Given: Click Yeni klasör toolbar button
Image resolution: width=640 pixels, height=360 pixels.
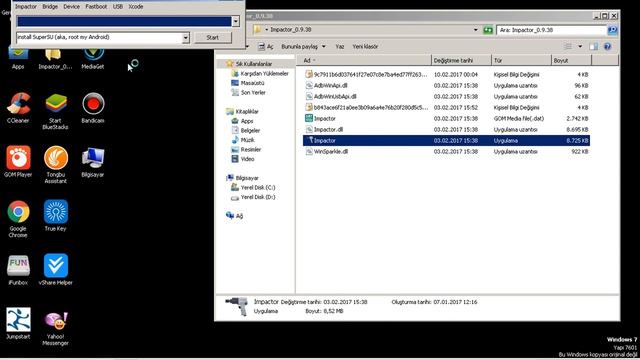Looking at the screenshot, I should point(365,47).
